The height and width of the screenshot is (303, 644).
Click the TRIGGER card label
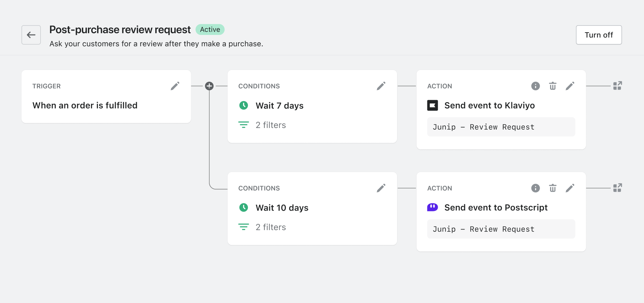tap(47, 86)
